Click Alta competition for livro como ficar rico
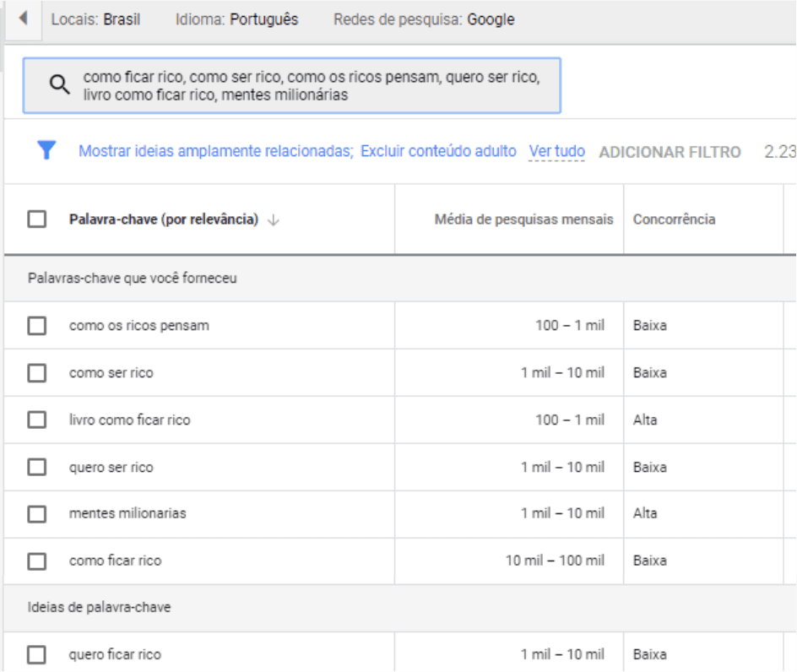797x672 pixels. pyautogui.click(x=645, y=420)
